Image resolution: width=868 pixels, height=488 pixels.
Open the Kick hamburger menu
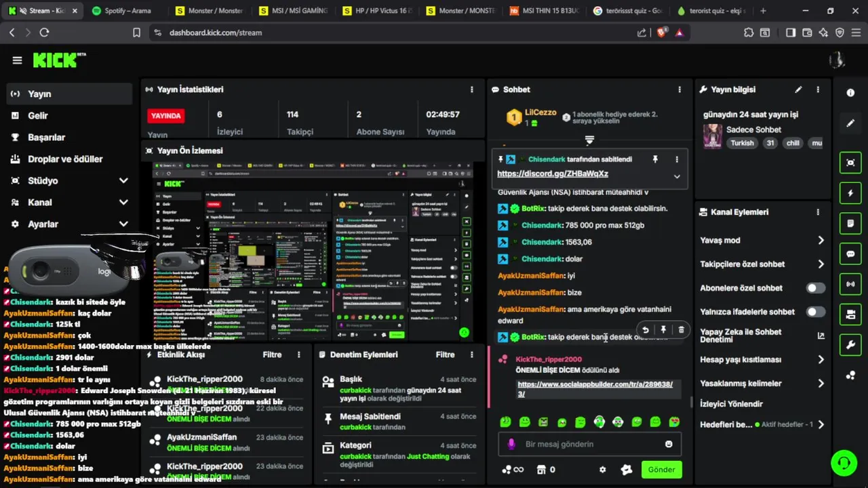[17, 60]
